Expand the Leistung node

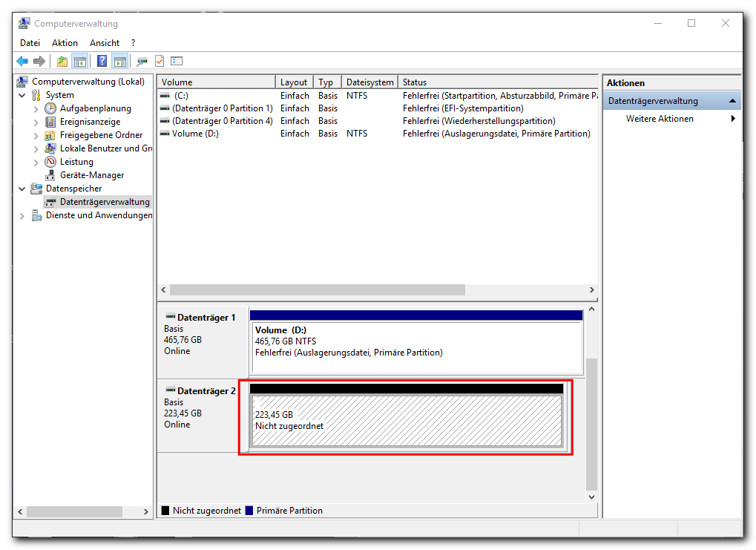point(36,163)
